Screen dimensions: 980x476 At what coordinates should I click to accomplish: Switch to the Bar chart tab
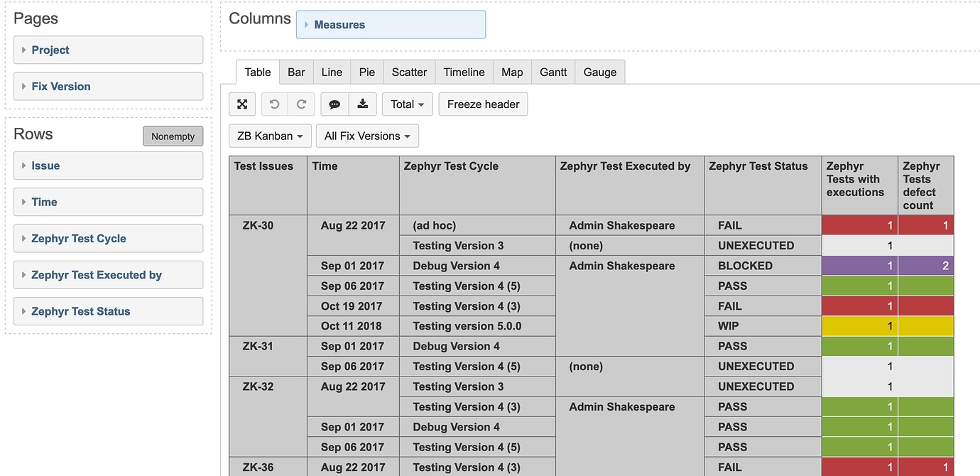click(296, 72)
